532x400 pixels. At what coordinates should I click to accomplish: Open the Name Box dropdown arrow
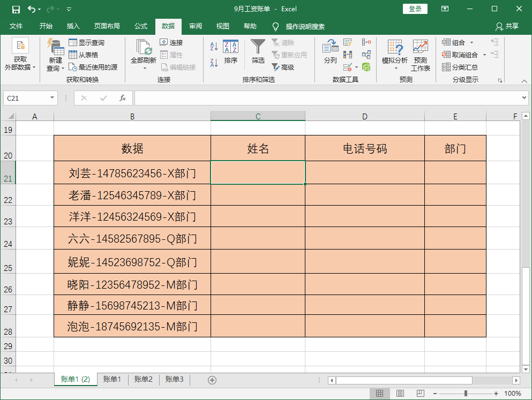click(x=51, y=98)
